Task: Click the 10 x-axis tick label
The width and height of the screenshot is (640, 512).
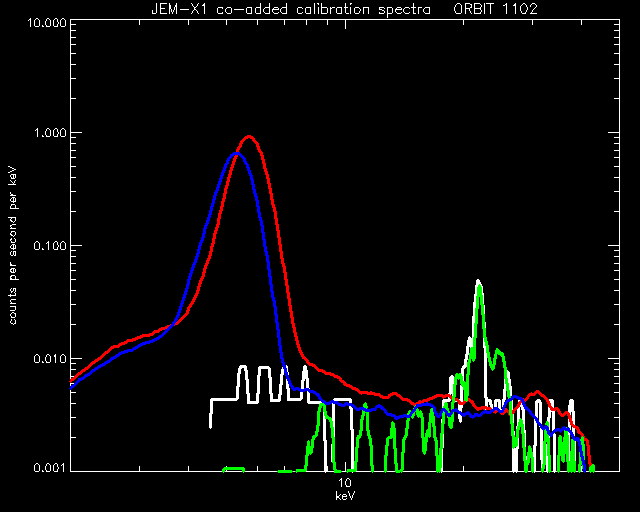Action: point(345,483)
